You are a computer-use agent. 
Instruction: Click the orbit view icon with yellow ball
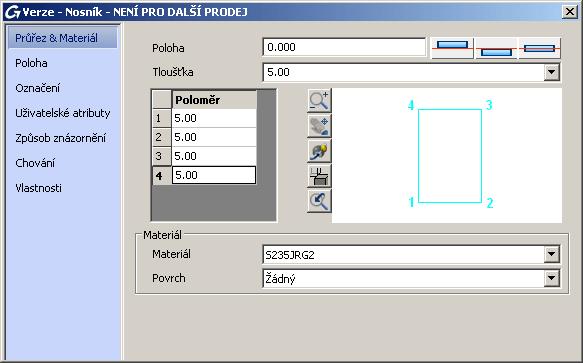319,151
